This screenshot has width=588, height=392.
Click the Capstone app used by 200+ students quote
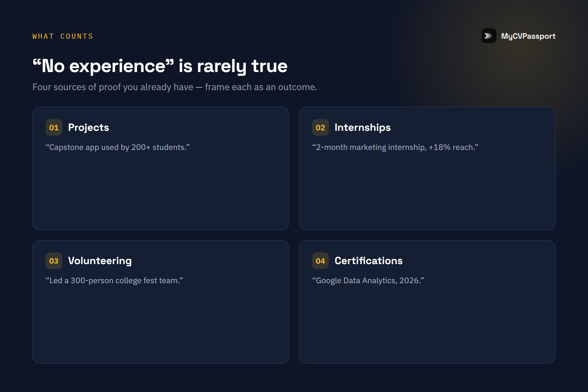coord(118,147)
